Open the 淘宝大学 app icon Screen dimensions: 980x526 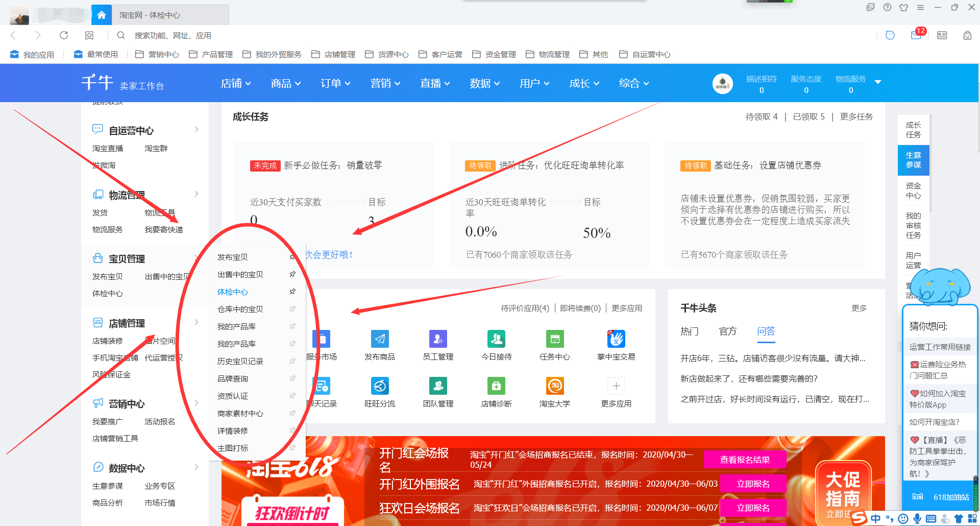[555, 386]
